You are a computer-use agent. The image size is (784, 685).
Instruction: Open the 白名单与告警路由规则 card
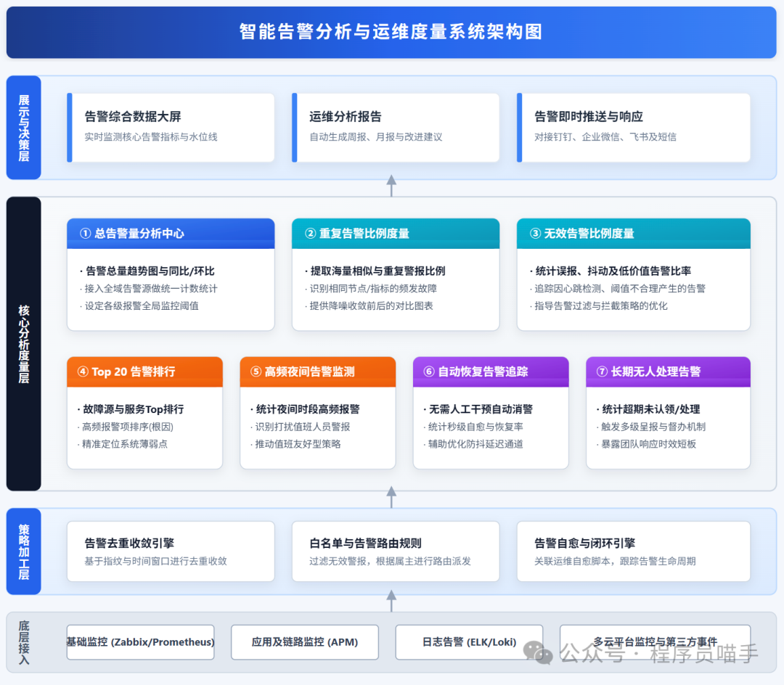[x=396, y=551]
